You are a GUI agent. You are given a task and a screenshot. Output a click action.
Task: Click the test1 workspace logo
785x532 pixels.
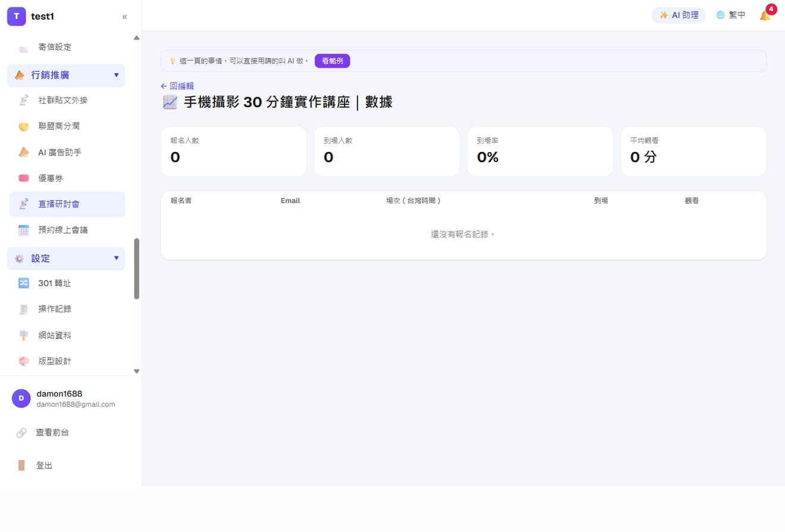pyautogui.click(x=17, y=17)
